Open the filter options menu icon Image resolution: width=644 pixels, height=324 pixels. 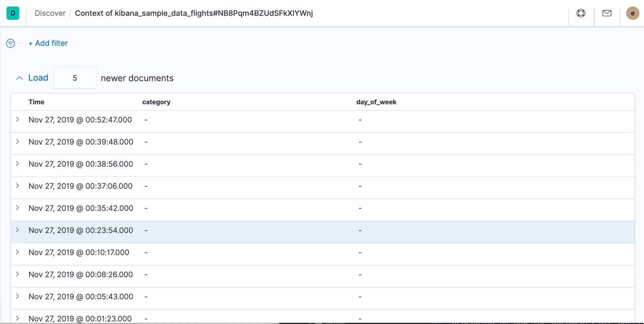click(x=10, y=43)
